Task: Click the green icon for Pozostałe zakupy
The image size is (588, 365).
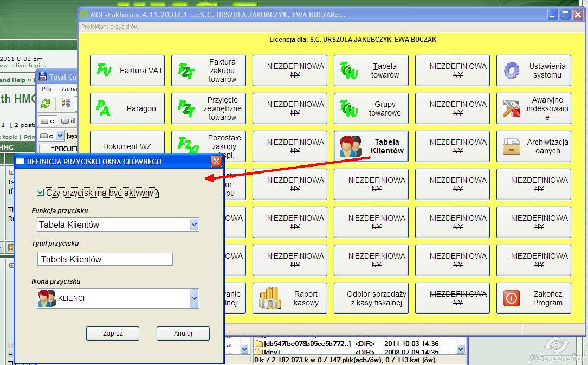Action: tap(188, 144)
